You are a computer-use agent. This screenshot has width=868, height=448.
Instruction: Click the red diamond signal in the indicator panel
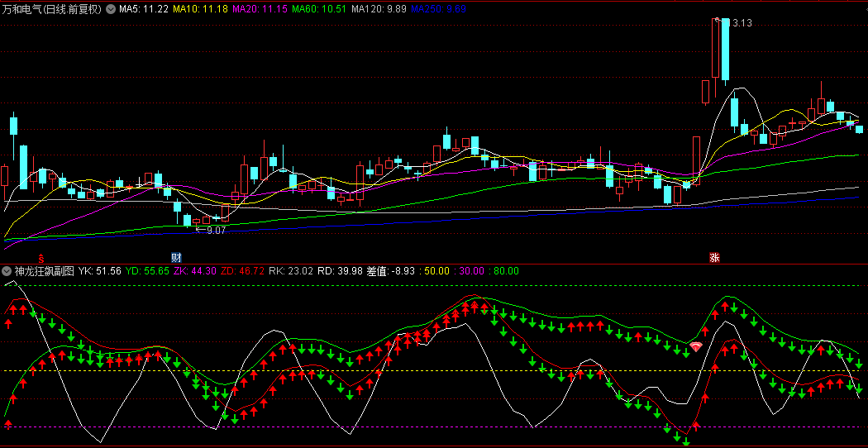click(696, 346)
